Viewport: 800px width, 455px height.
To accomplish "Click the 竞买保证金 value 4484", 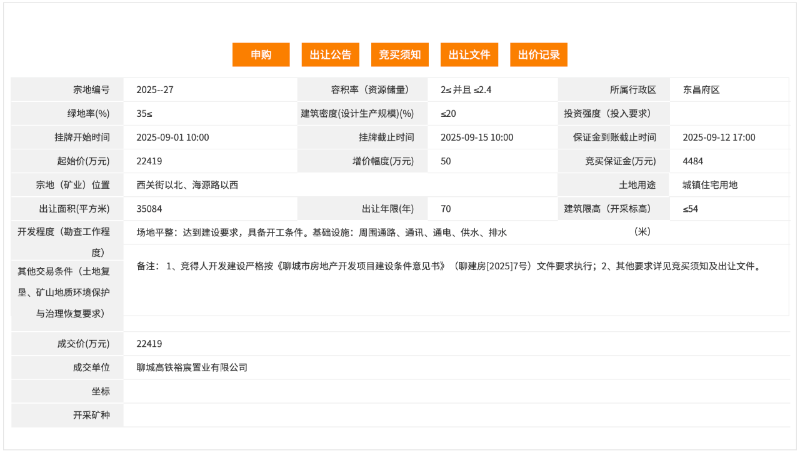I will point(693,161).
